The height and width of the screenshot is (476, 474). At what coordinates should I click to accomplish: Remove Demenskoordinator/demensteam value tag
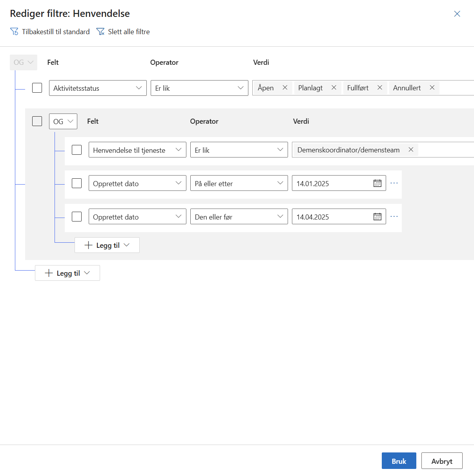(411, 150)
